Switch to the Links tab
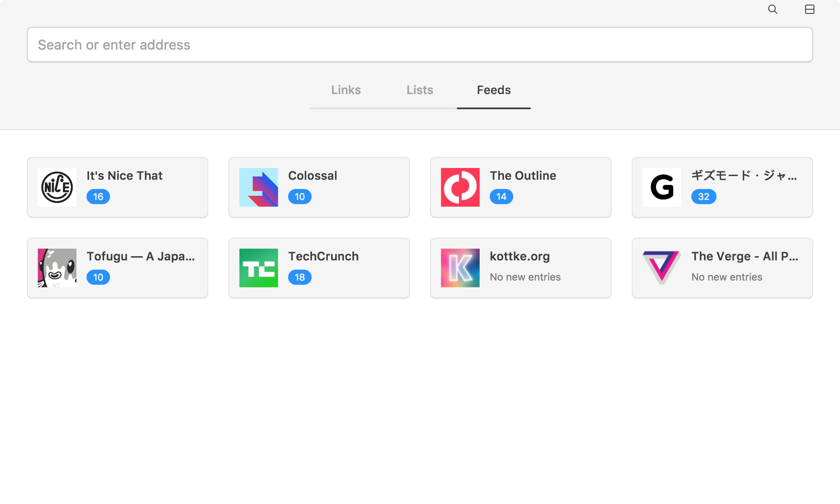 (x=346, y=90)
